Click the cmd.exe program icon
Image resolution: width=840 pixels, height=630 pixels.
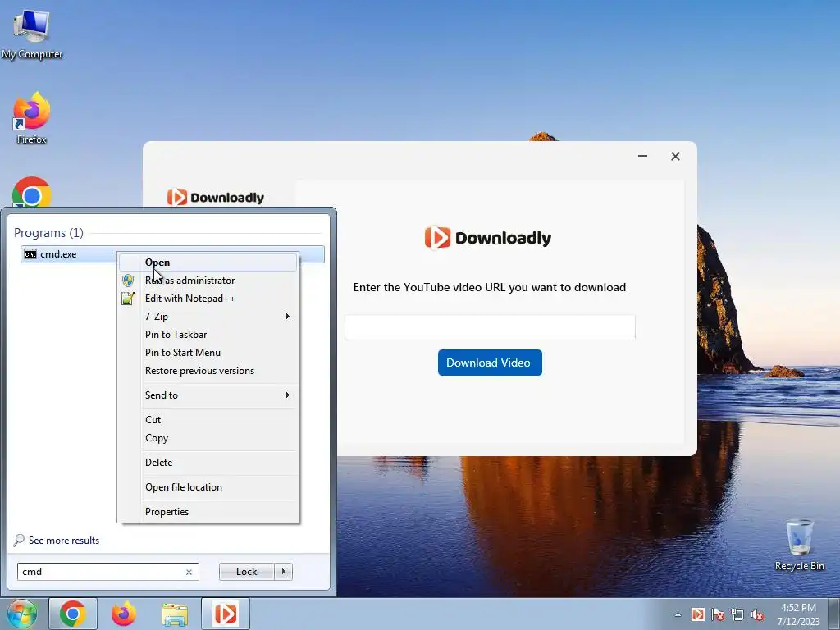point(30,254)
